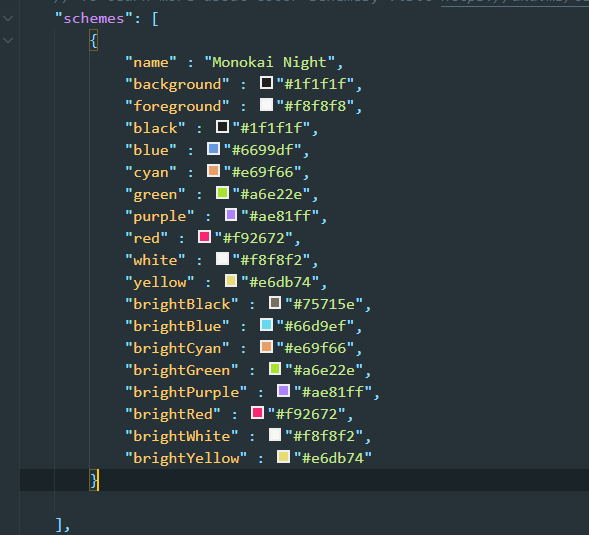Click the "#f8f8f8" foreground value
The height and width of the screenshot is (535, 589).
(315, 106)
